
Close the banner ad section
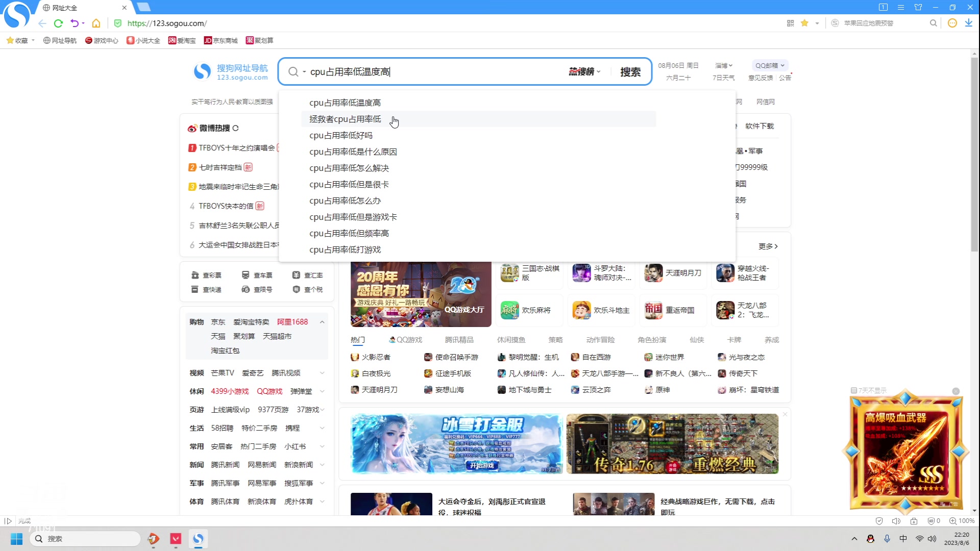(x=785, y=414)
